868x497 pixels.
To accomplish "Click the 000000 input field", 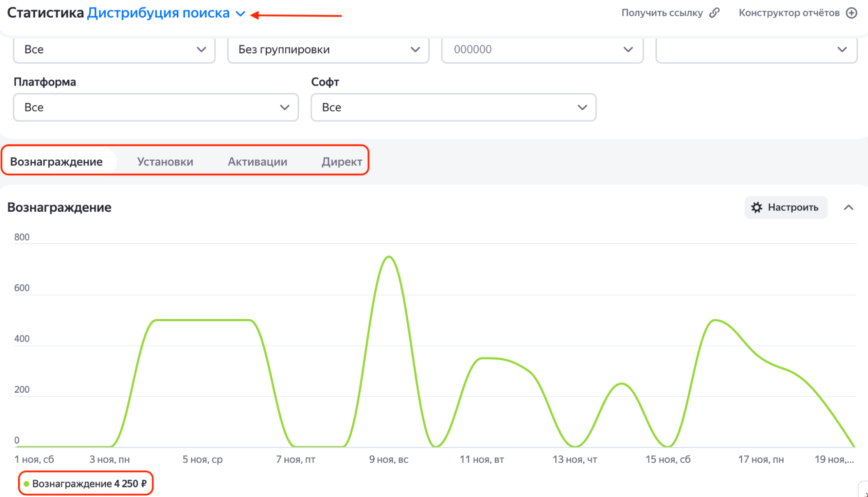I will click(542, 49).
